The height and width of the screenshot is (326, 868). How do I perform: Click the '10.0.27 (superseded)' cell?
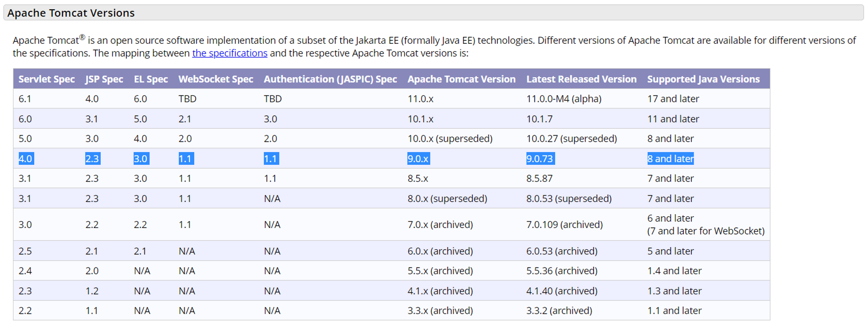pyautogui.click(x=572, y=139)
